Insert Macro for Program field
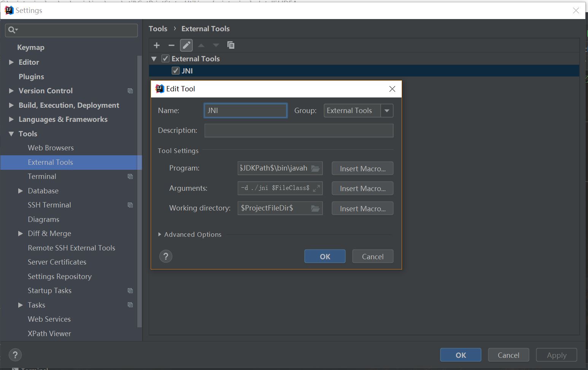This screenshot has width=588, height=370. (362, 169)
